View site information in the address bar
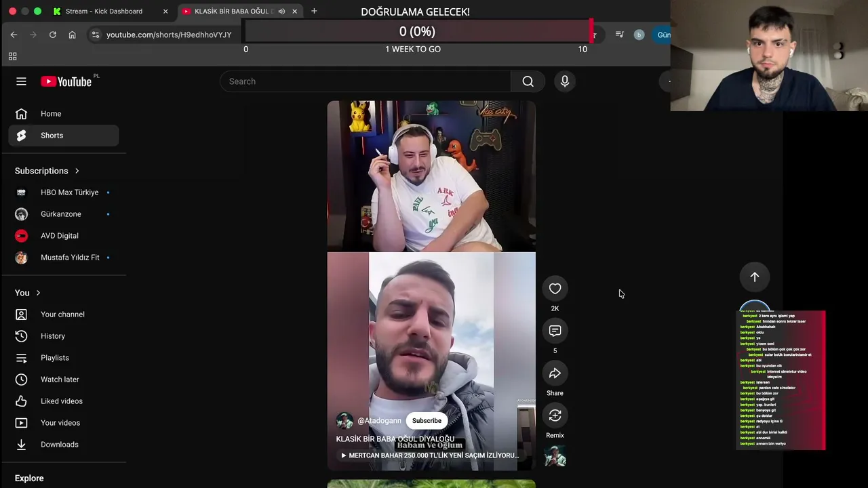 tap(96, 35)
